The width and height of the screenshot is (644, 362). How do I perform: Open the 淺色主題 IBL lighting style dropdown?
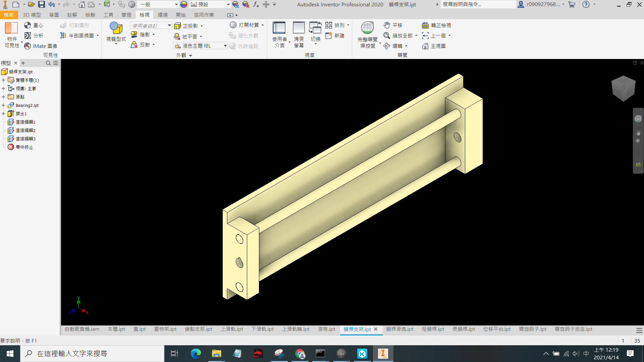[x=225, y=46]
